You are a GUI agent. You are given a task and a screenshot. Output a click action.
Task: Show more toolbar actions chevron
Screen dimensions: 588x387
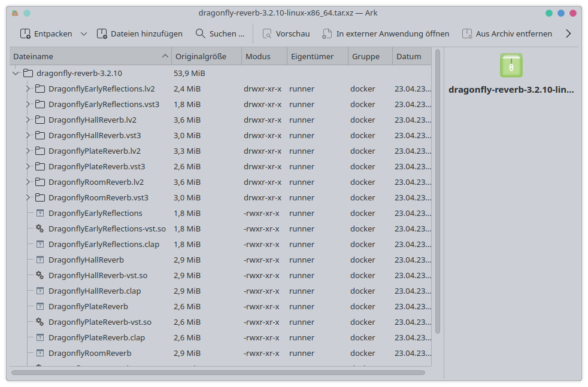tap(568, 33)
